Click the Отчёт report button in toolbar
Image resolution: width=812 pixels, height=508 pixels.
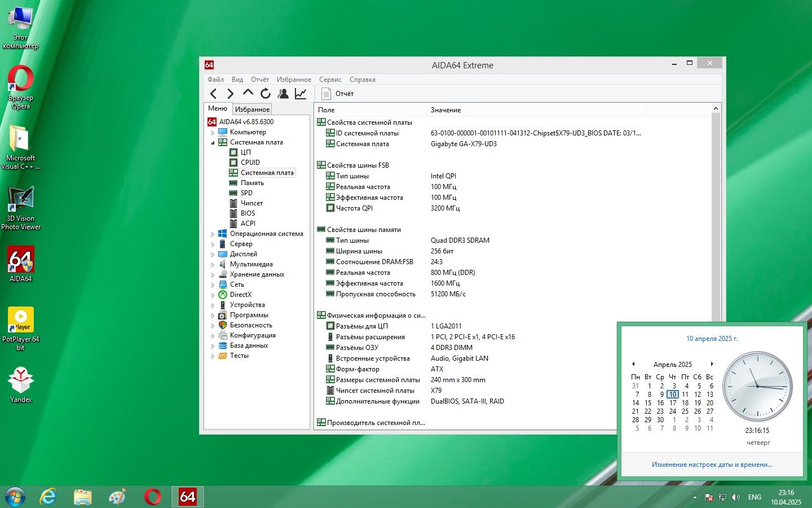[337, 94]
